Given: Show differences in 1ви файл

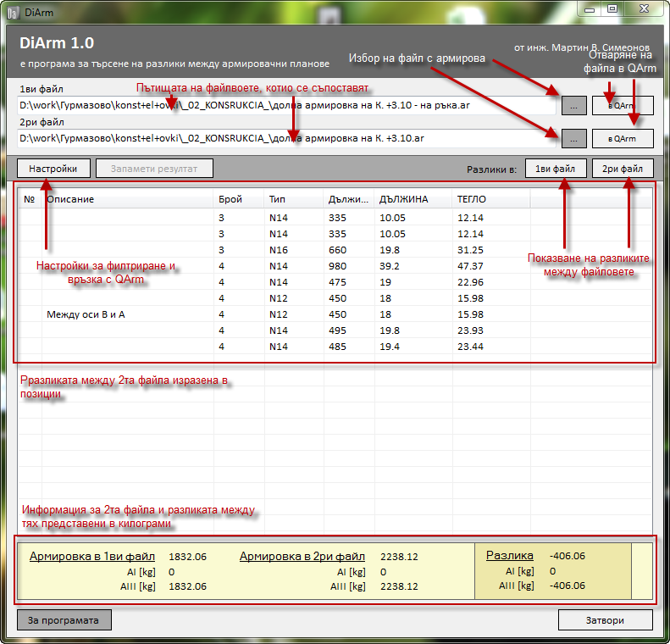Looking at the screenshot, I should coord(555,169).
